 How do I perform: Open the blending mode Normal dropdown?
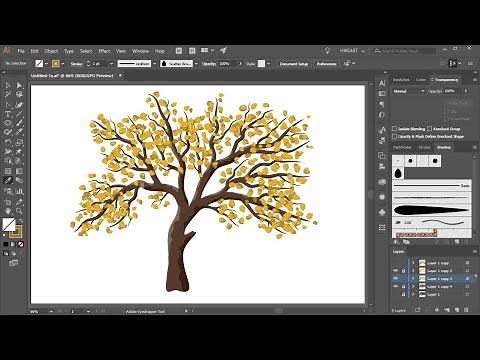409,91
